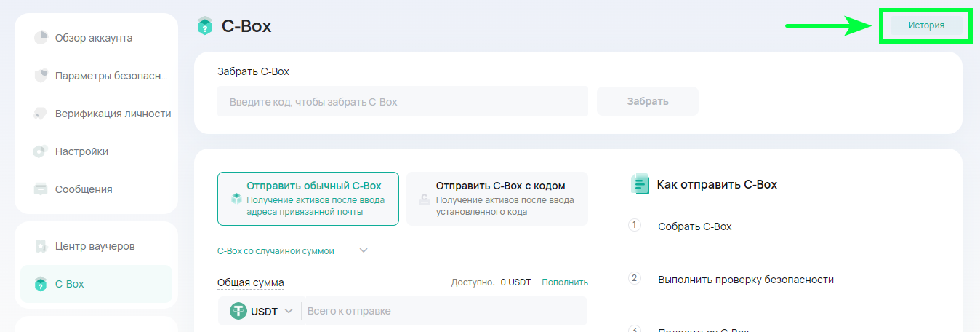980x332 pixels.
Task: Click the chevron next to C-Box со случайной суммой
Action: tap(364, 251)
